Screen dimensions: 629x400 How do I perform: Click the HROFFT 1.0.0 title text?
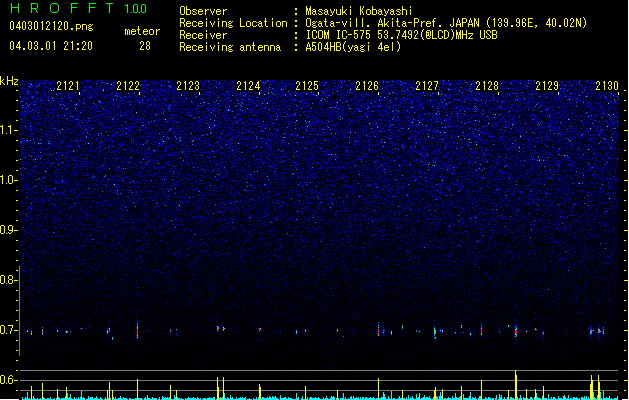click(x=78, y=8)
